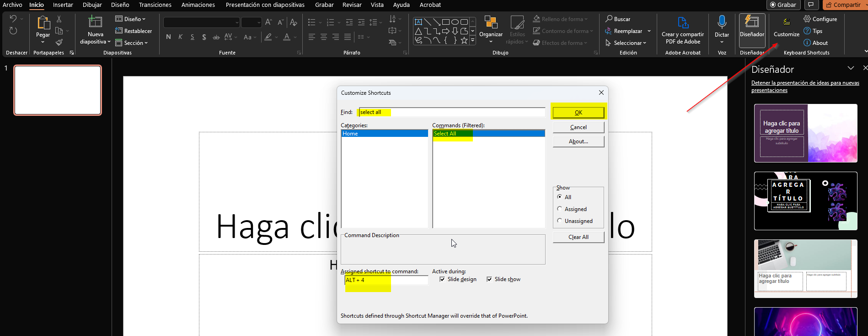Screen dimensions: 868x336
Task: Click OK in Customize Shortcuts dialog
Action: (579, 112)
